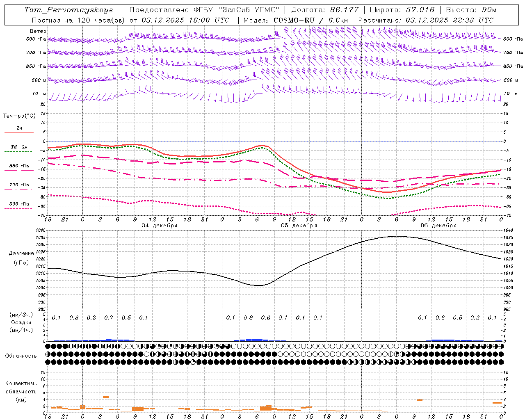525x420 pixels.
Task: Select the 'Долгота: 86.177' text
Action: point(325,10)
